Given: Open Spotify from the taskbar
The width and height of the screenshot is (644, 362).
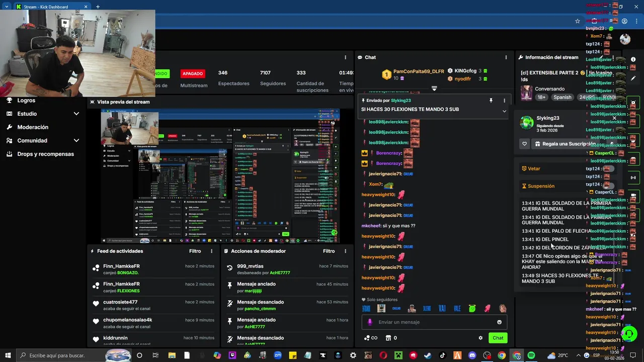Looking at the screenshot, I should (x=531, y=355).
